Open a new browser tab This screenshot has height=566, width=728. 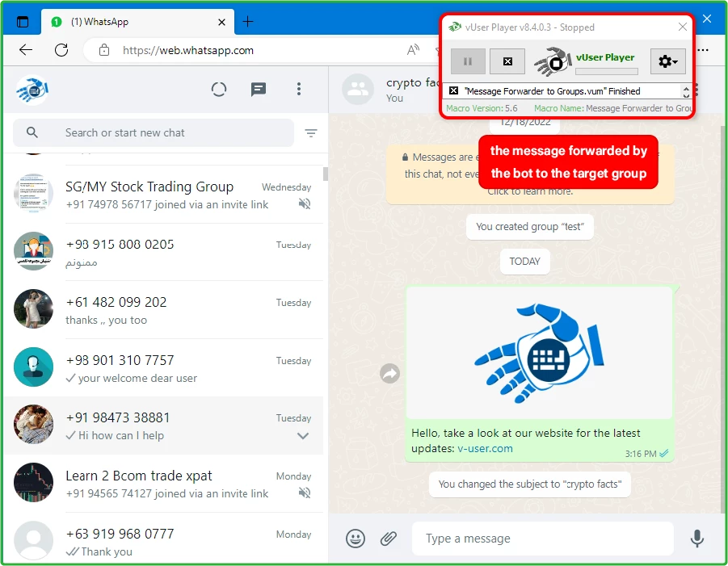(248, 21)
